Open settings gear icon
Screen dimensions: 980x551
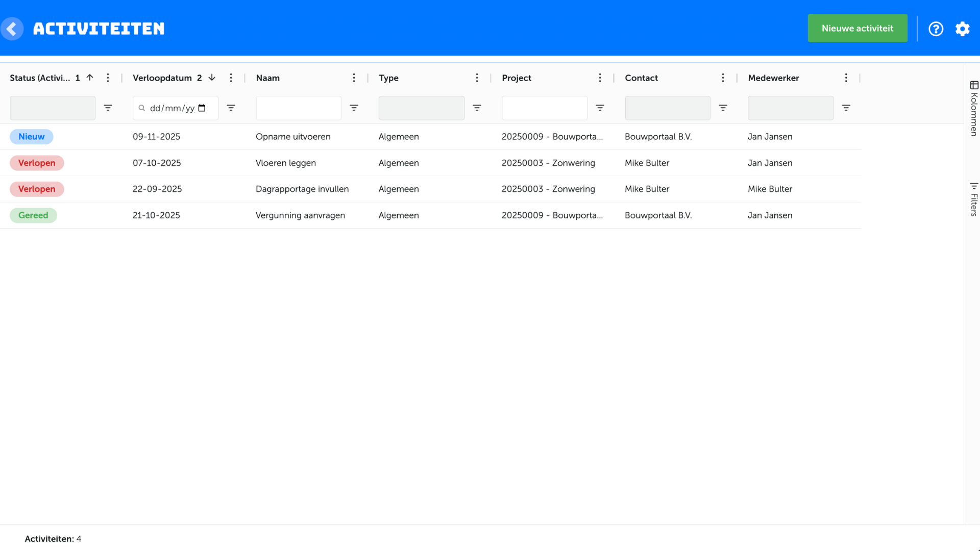coord(962,29)
